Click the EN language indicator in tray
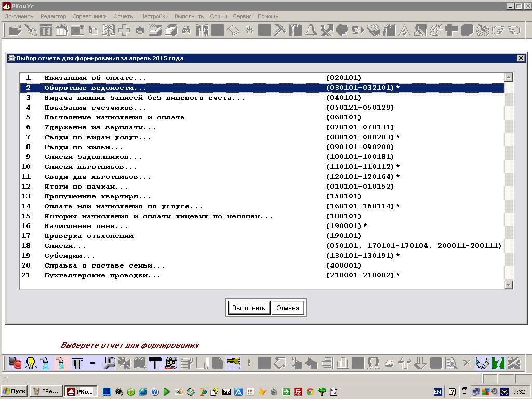 coord(437,391)
